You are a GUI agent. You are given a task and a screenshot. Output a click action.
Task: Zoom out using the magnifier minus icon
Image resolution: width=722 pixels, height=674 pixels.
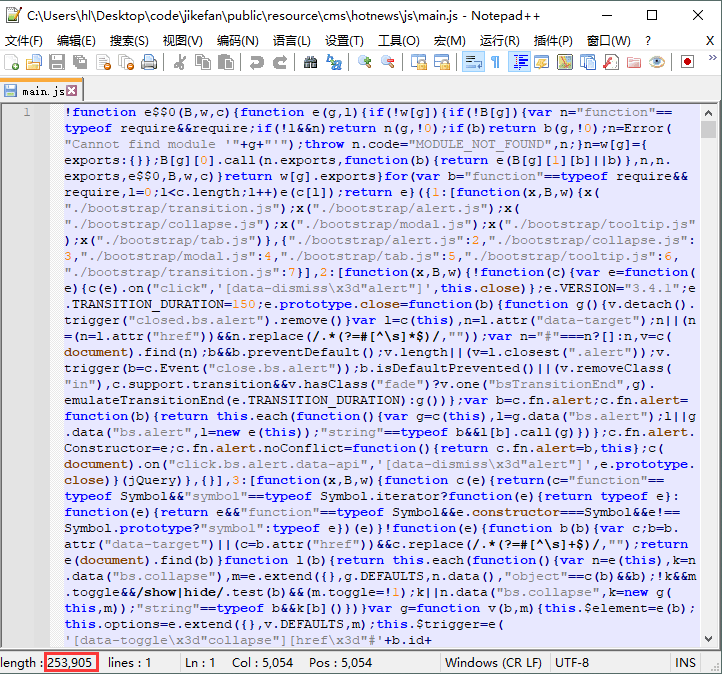(388, 62)
